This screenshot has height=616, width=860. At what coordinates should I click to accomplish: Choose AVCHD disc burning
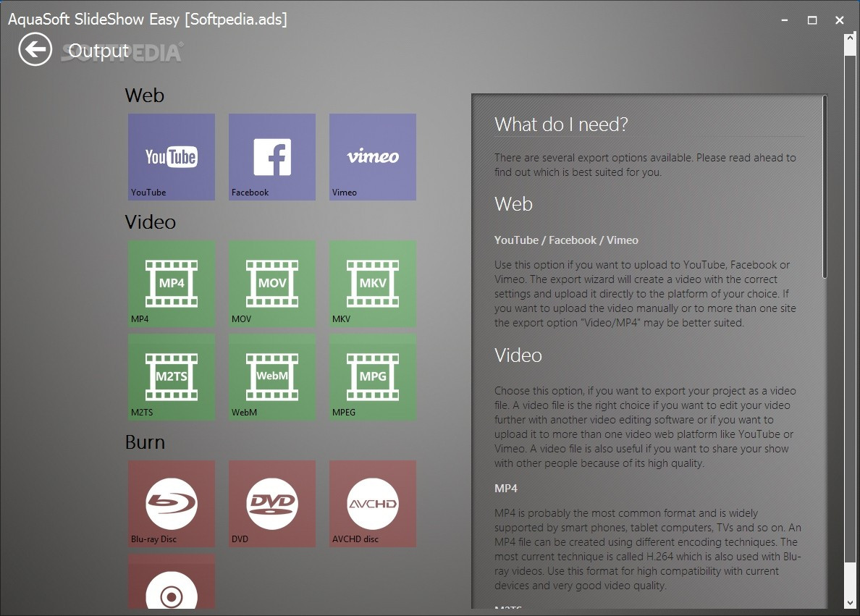point(373,504)
